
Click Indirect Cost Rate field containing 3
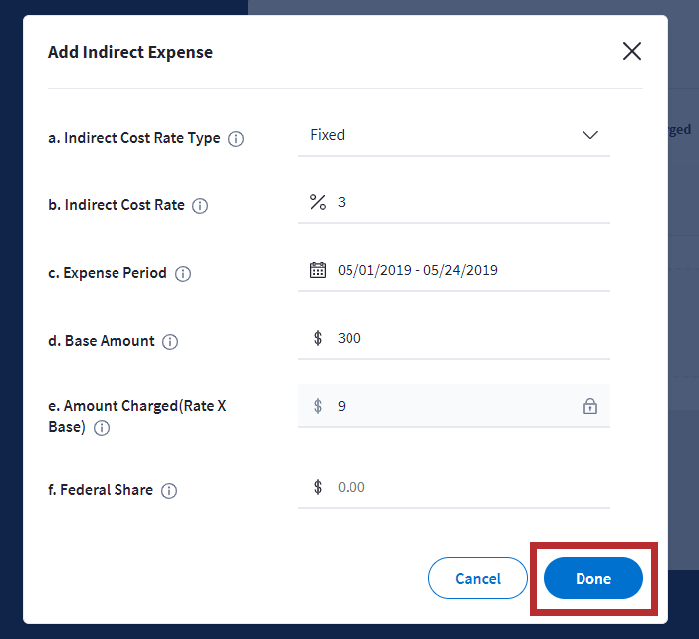[x=470, y=202]
